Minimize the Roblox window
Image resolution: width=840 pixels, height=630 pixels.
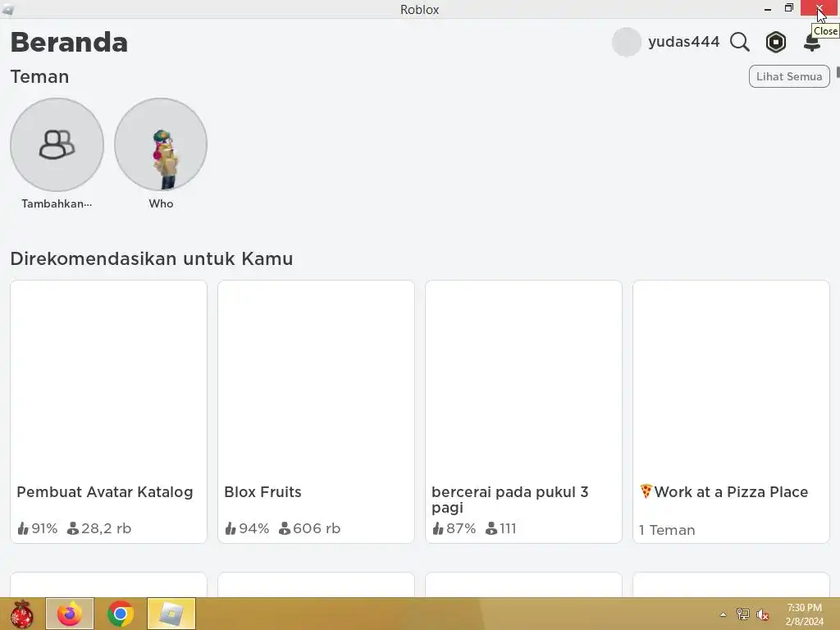(768, 8)
